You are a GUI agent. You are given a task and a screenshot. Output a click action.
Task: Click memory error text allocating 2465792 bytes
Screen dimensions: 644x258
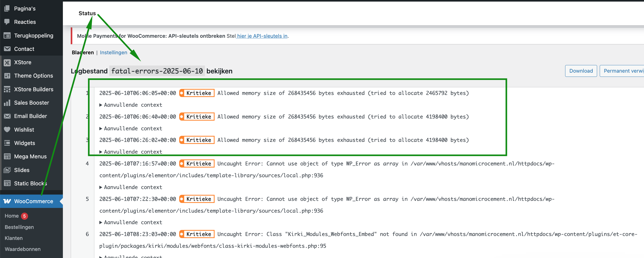343,93
